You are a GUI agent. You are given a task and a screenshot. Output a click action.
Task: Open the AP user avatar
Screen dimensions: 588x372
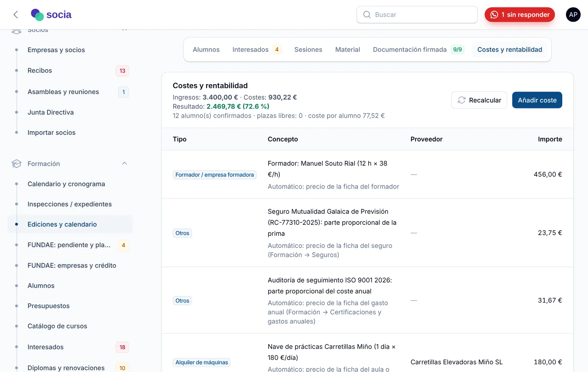tap(573, 15)
